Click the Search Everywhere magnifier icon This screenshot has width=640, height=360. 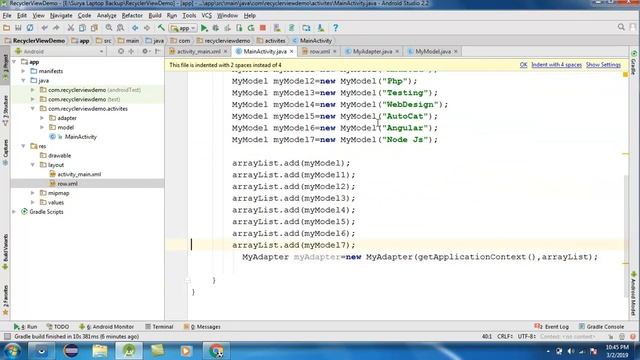(x=621, y=27)
